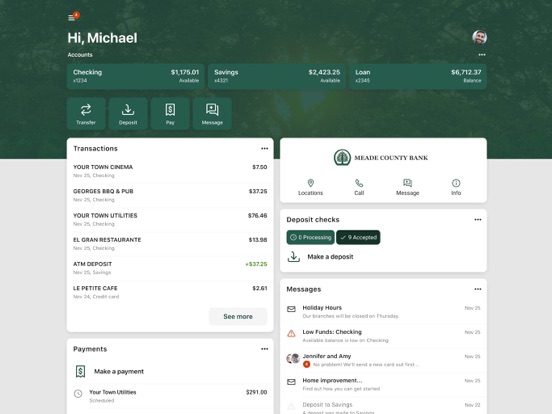Open the Savings account x4321 card
Viewport: 552px width, 414px height.
point(277,76)
